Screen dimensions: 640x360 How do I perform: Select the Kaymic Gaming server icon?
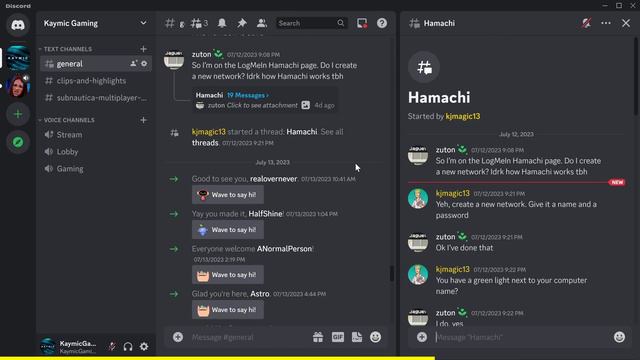(x=18, y=58)
